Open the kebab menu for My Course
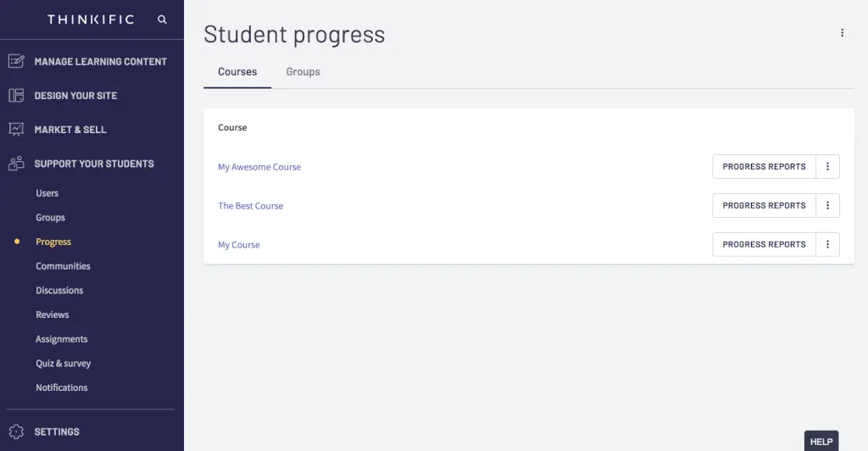Viewport: 868px width, 451px height. (x=827, y=244)
